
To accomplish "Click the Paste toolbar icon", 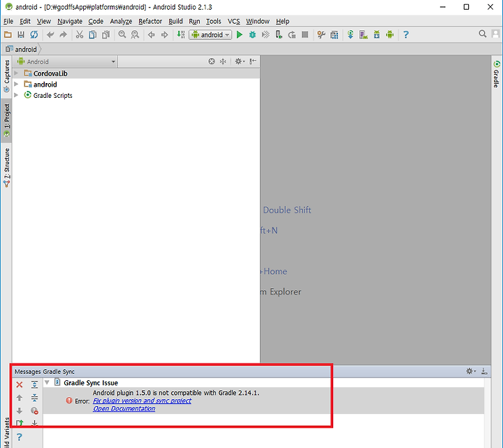I will [106, 35].
